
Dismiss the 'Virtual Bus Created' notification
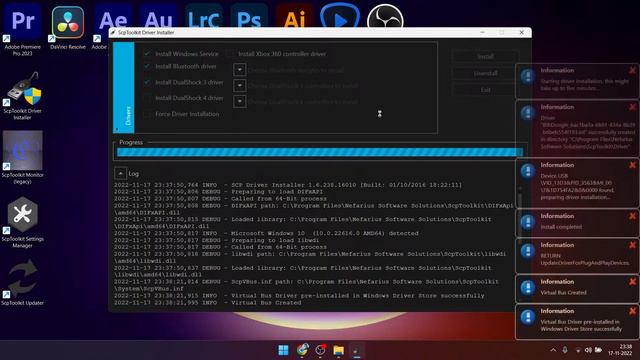click(632, 282)
